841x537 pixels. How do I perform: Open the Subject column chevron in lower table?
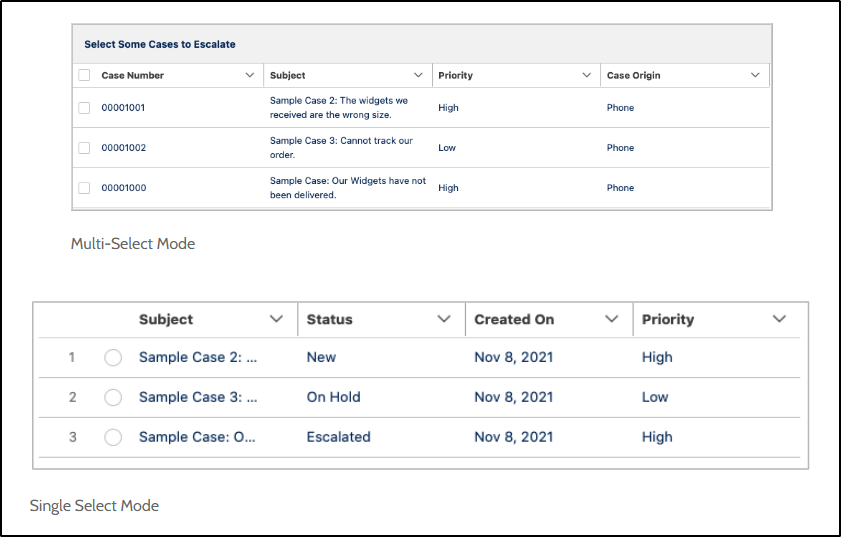point(277,319)
